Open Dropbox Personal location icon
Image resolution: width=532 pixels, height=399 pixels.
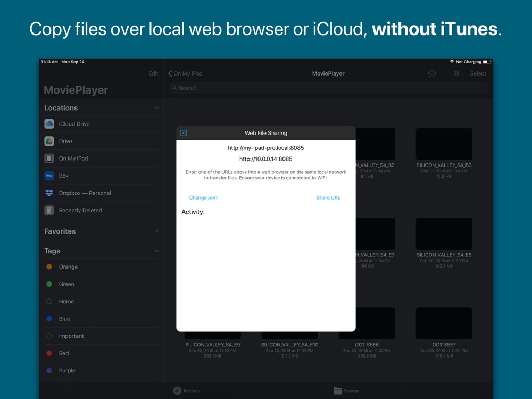pos(49,193)
